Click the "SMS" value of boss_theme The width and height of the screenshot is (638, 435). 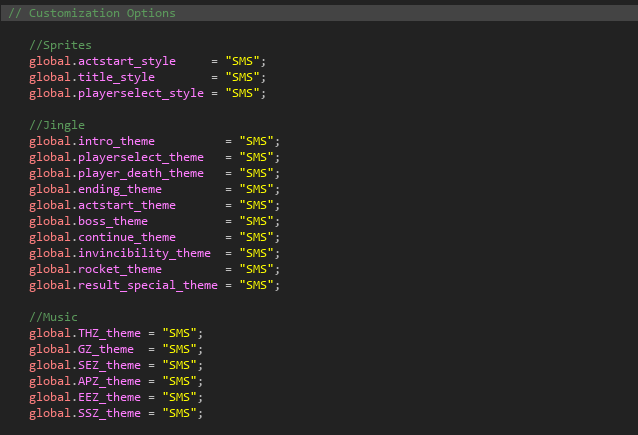coord(256,222)
